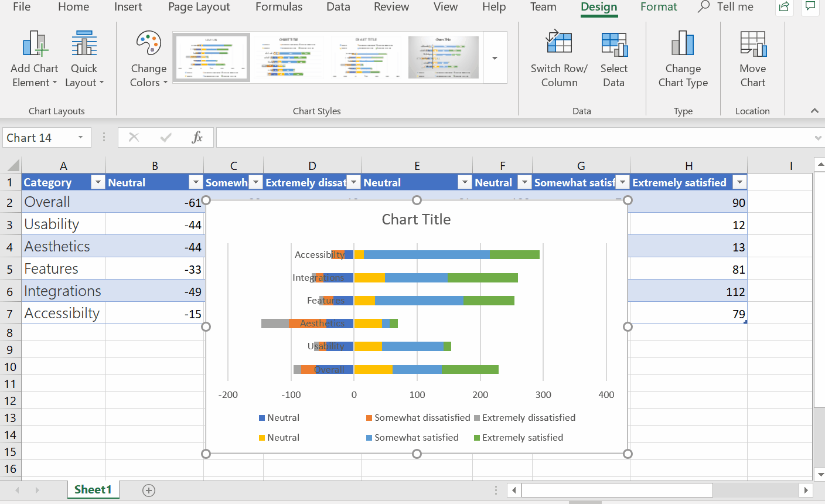Click the Chart Title text
825x504 pixels.
point(416,220)
